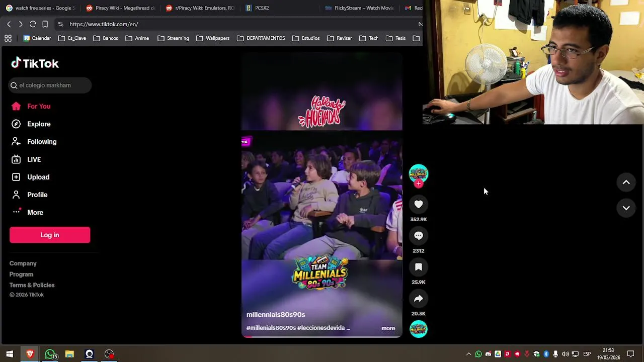This screenshot has height=362, width=644.
Task: Open the volume speaker tray icon
Action: (x=566, y=354)
